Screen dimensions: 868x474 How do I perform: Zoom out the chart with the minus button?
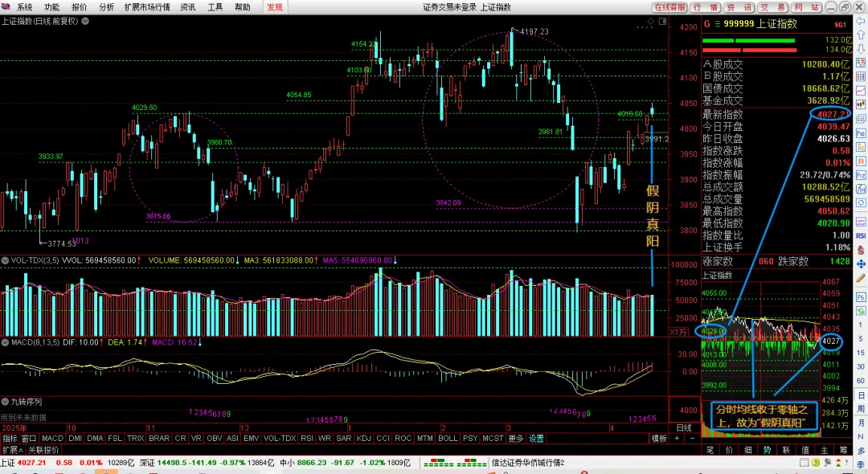(692, 438)
